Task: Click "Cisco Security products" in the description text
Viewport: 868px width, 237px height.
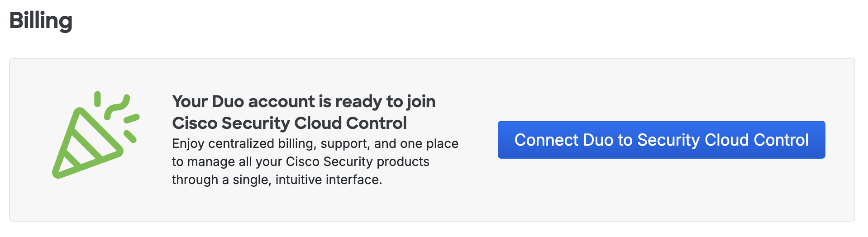Action: pyautogui.click(x=358, y=161)
